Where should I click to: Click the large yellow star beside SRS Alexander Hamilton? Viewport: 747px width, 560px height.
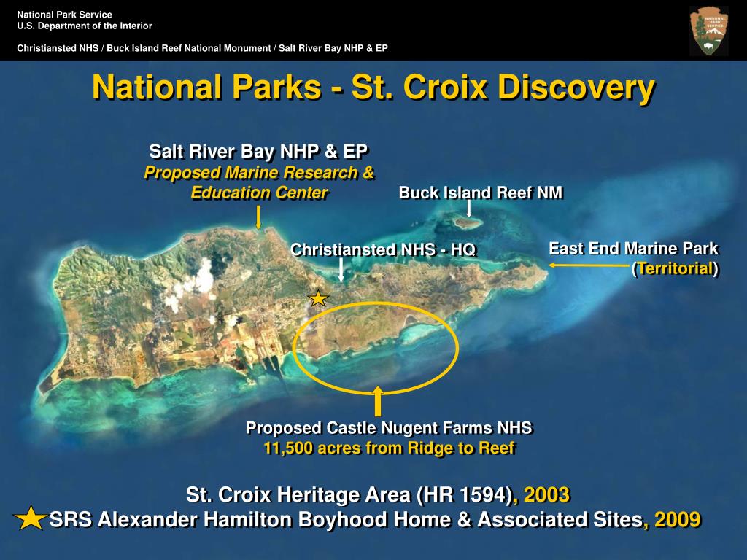(31, 518)
